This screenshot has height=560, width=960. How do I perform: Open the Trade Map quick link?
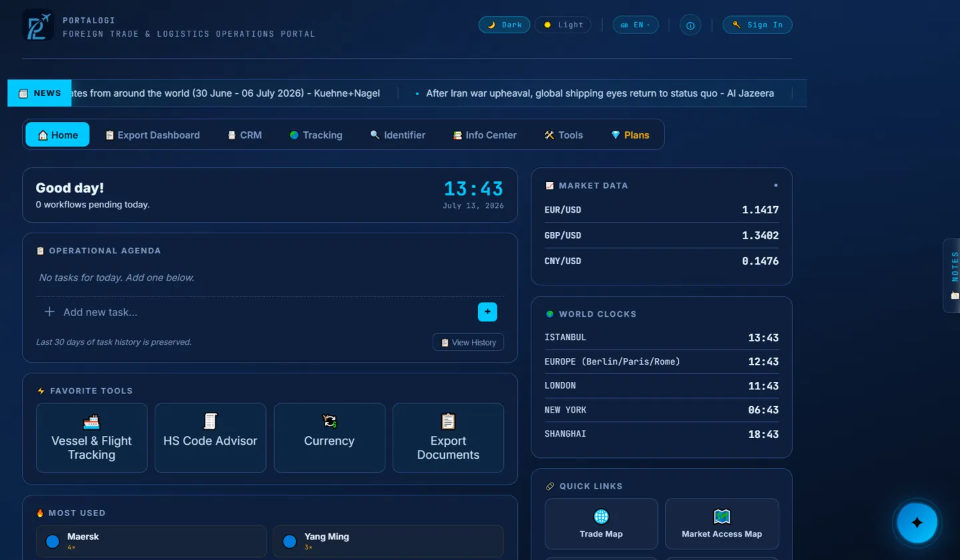point(601,524)
